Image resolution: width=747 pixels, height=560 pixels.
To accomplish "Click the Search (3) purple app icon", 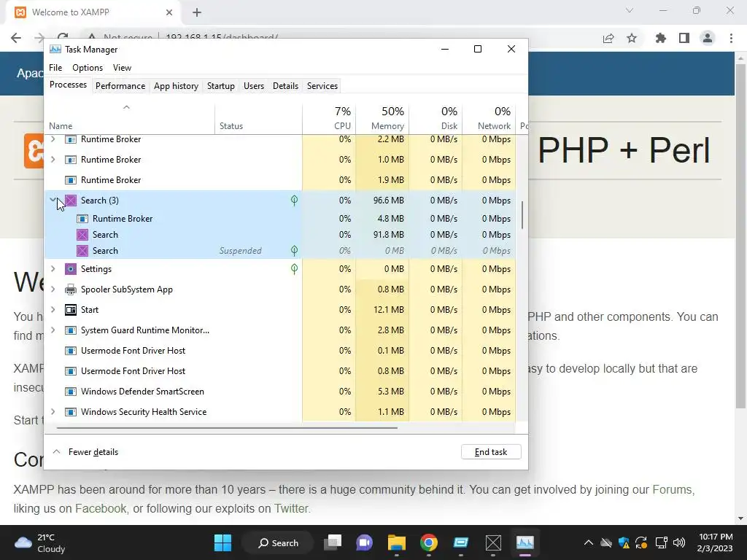I will point(71,201).
